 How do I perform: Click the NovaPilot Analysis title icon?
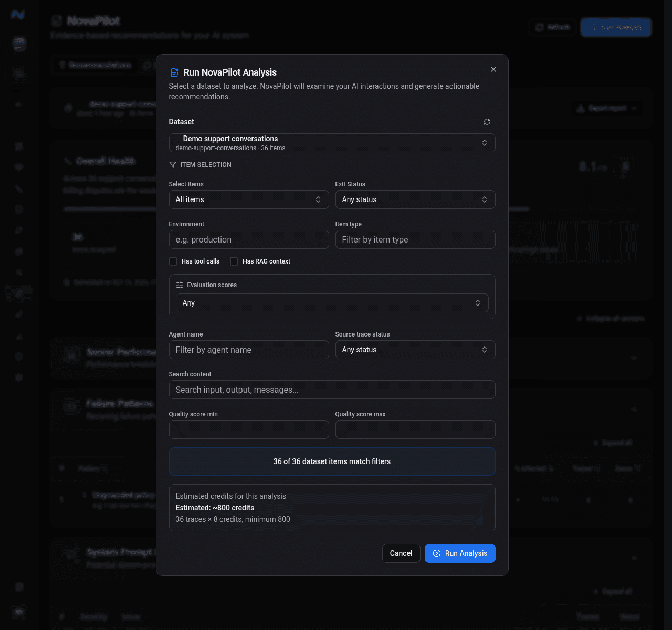click(x=174, y=72)
